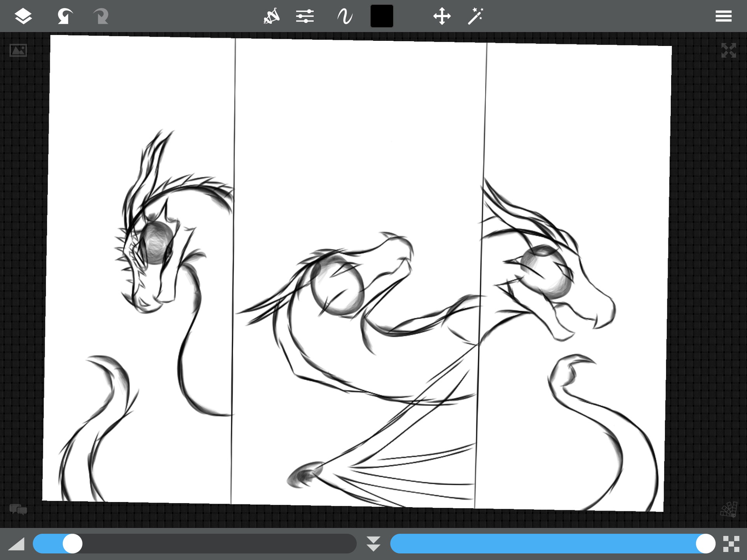
Task: Open the magic wand effects tool
Action: click(475, 16)
